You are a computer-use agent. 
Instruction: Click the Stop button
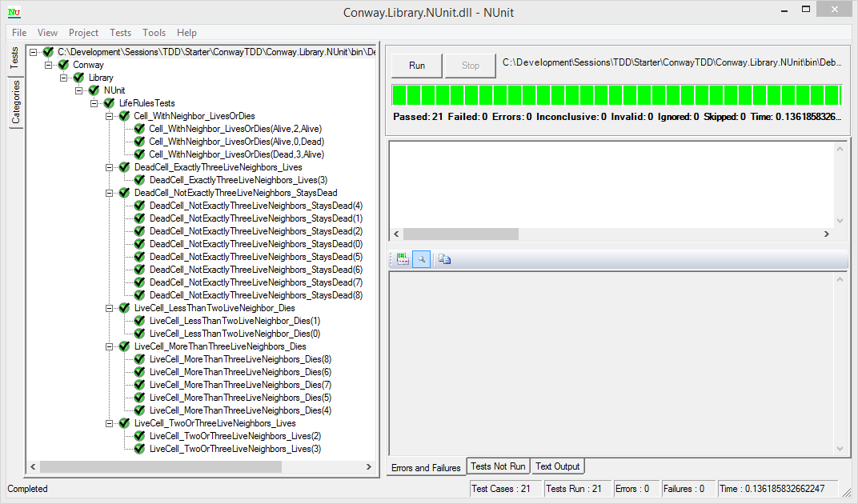470,65
